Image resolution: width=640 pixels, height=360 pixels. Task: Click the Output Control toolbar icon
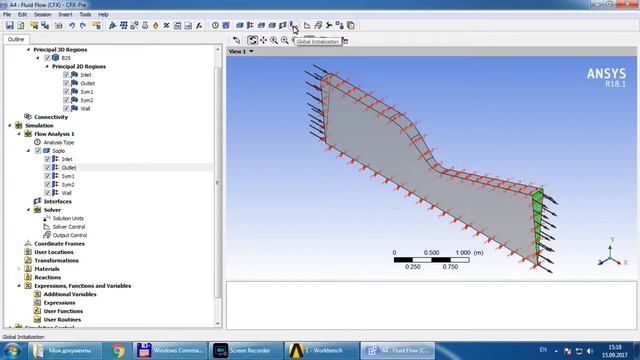point(318,25)
